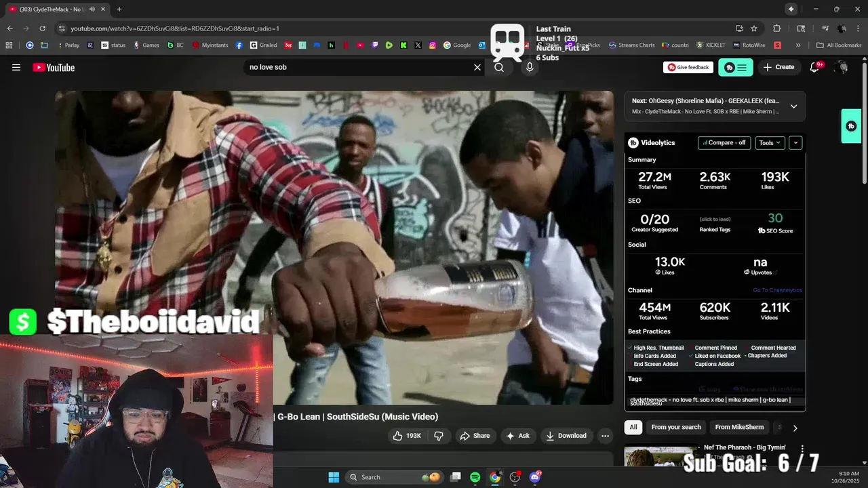The image size is (868, 488).
Task: Select the All filter chip
Action: point(633,427)
